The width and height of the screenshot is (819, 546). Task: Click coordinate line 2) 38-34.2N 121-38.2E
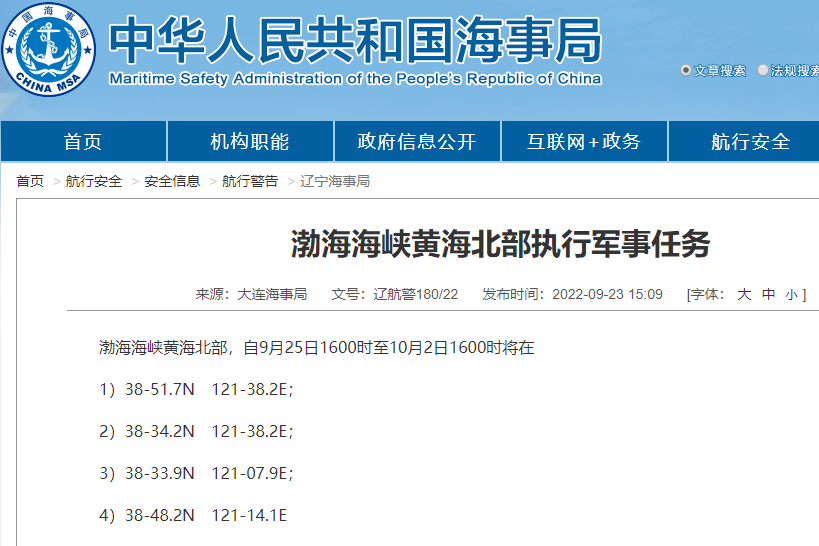[196, 431]
